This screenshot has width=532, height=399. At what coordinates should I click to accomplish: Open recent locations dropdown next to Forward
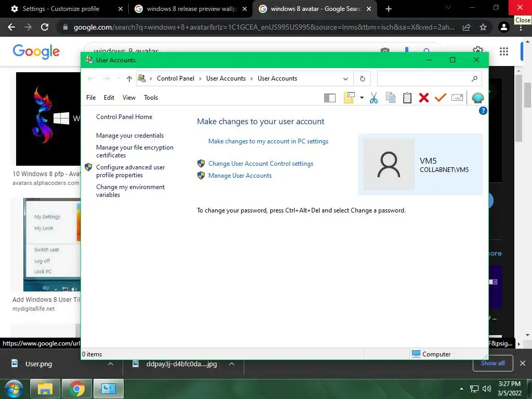click(118, 79)
